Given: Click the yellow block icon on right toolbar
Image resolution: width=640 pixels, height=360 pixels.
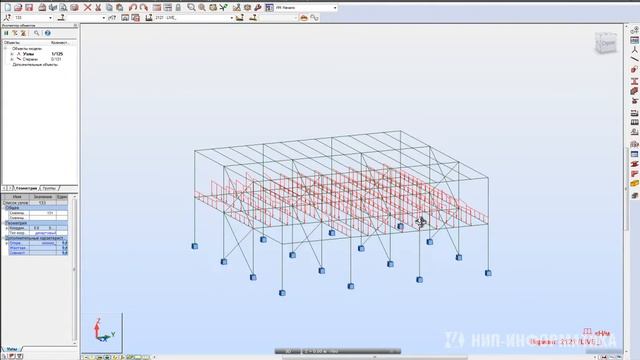Looking at the screenshot, I should pos(634,184).
